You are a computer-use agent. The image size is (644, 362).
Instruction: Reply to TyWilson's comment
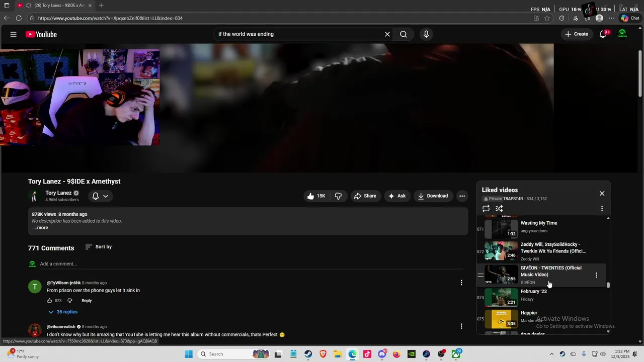(87, 301)
